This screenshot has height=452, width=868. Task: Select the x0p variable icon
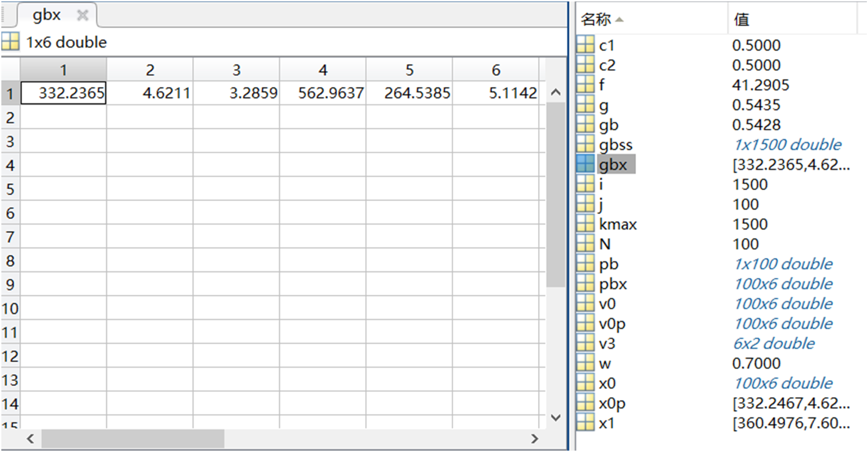click(585, 402)
